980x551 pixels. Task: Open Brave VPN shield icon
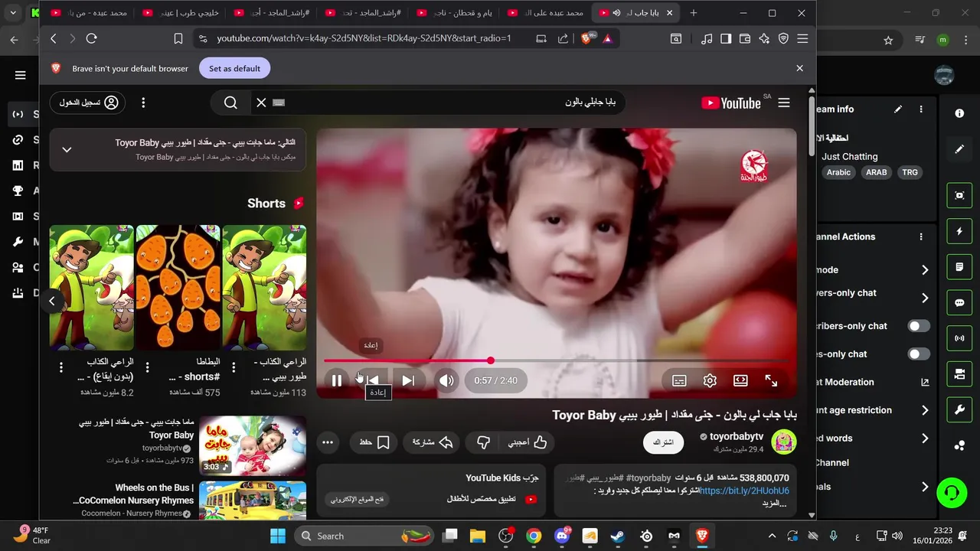(x=783, y=38)
